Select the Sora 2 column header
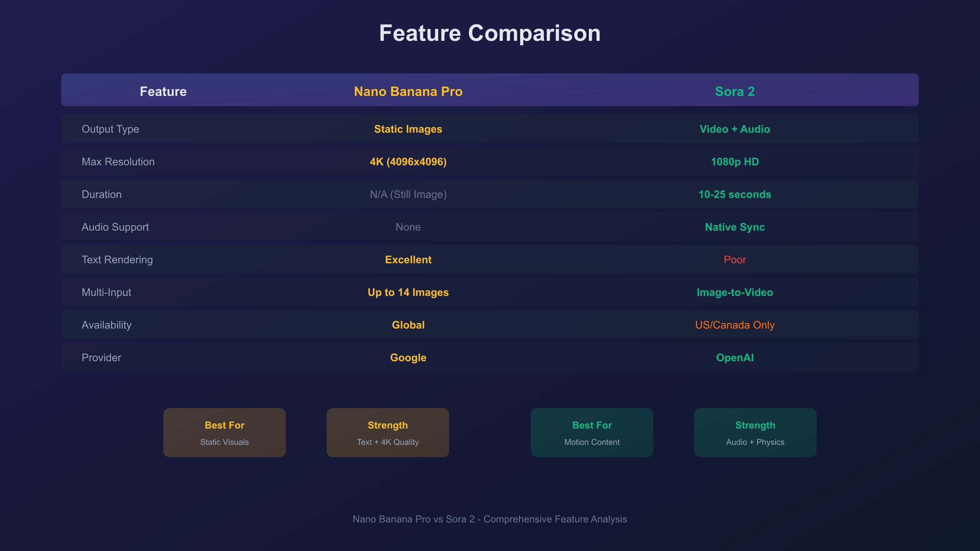980x551 pixels. (734, 91)
